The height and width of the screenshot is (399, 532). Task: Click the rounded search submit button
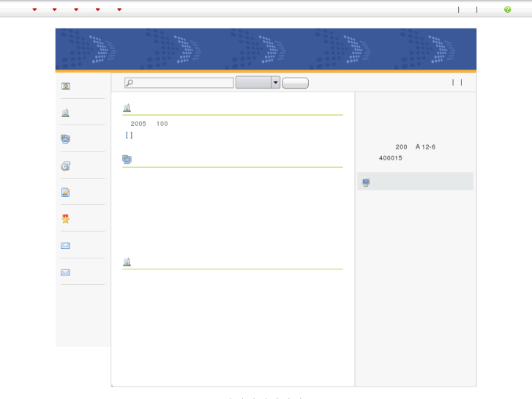click(x=295, y=83)
